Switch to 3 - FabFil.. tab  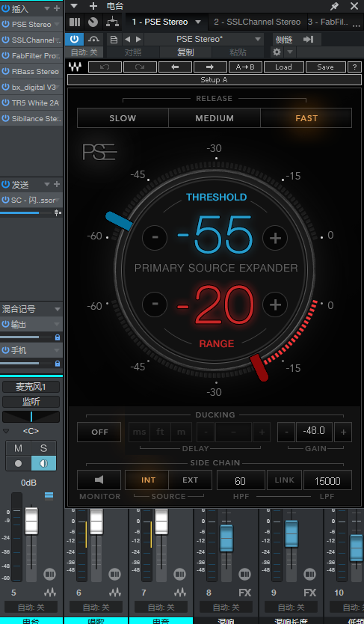pos(328,22)
